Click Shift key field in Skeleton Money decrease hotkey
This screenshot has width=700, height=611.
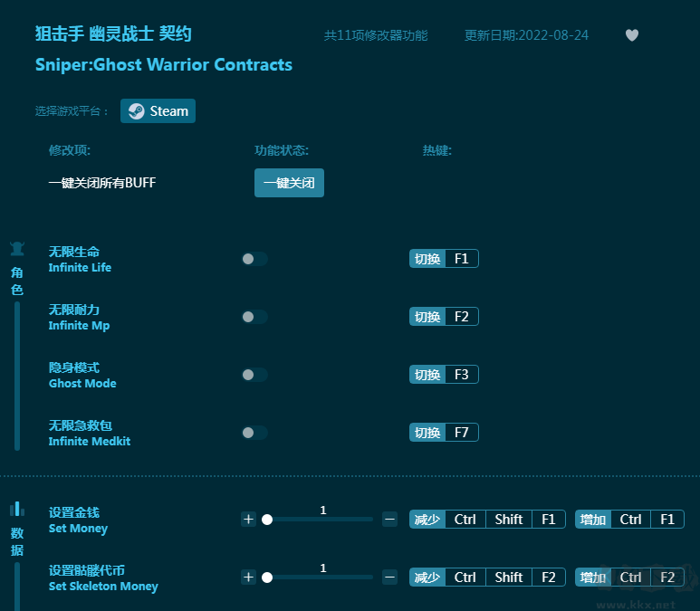pyautogui.click(x=509, y=578)
